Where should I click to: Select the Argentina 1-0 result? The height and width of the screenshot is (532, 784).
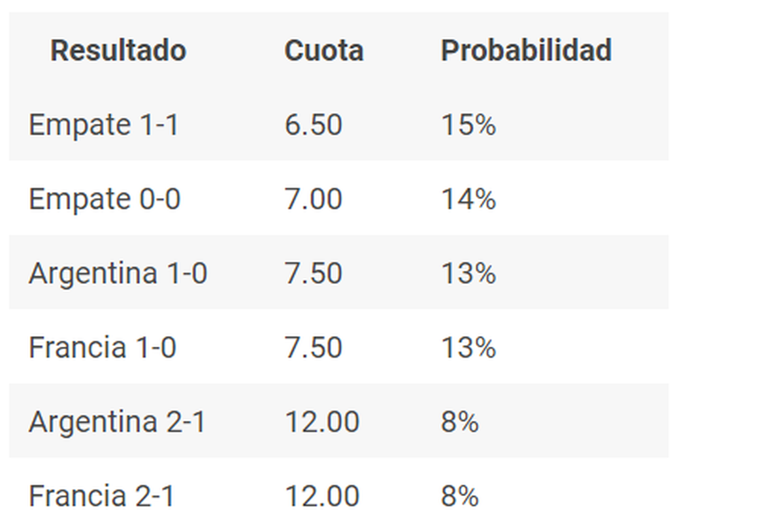tap(118, 273)
